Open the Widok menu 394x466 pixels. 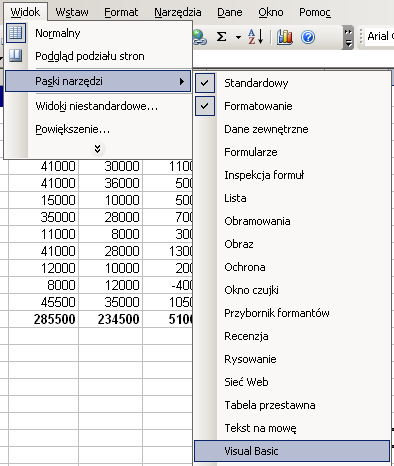[25, 12]
